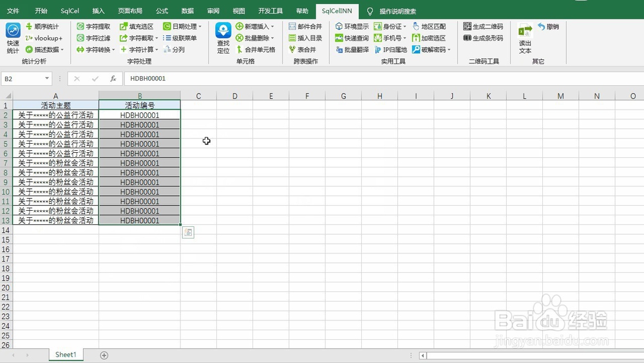Open the 文件 menu tab
This screenshot has width=644, height=363.
tap(13, 11)
